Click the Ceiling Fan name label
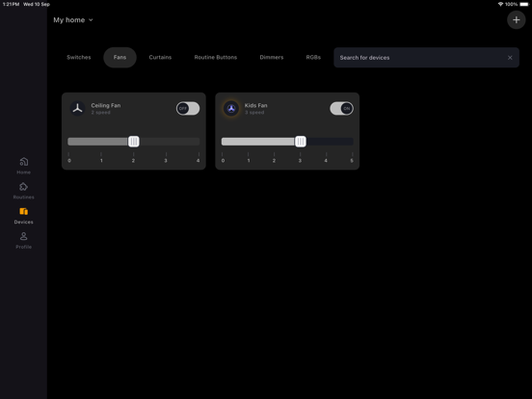The height and width of the screenshot is (399, 532). pos(105,105)
